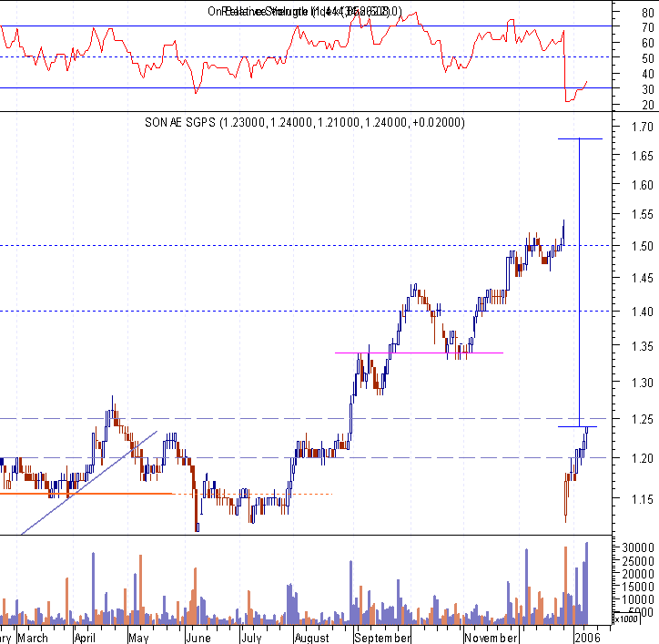Screen dimensions: 659x644
Task: Click the magenta horizontal support line
Action: (419, 353)
